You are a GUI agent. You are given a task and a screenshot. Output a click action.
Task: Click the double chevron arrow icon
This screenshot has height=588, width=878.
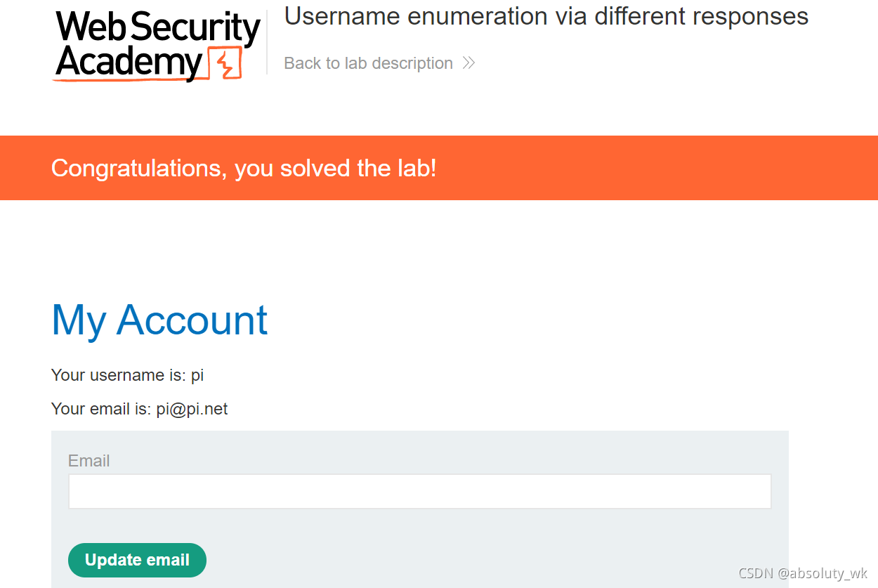(x=469, y=63)
